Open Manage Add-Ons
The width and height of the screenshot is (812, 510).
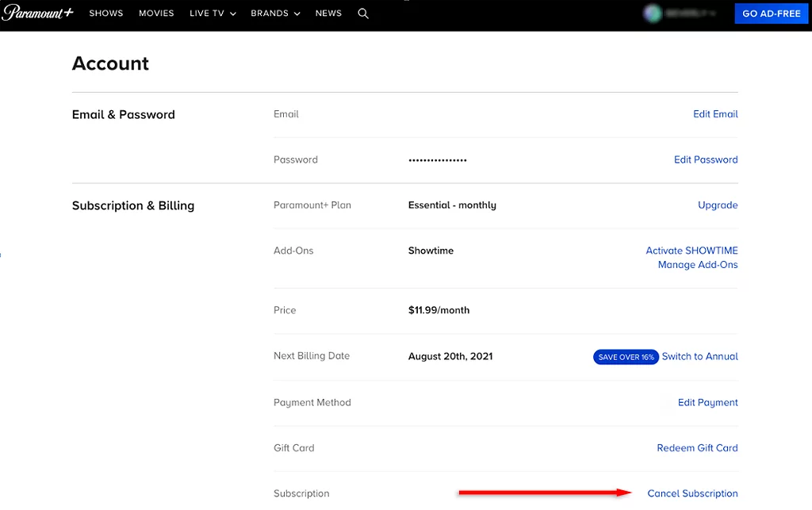tap(698, 265)
